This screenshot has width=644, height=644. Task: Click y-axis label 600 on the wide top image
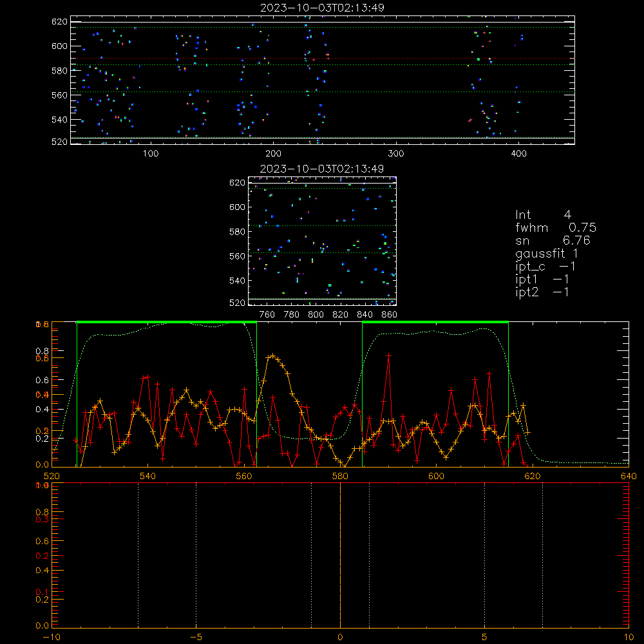(59, 46)
